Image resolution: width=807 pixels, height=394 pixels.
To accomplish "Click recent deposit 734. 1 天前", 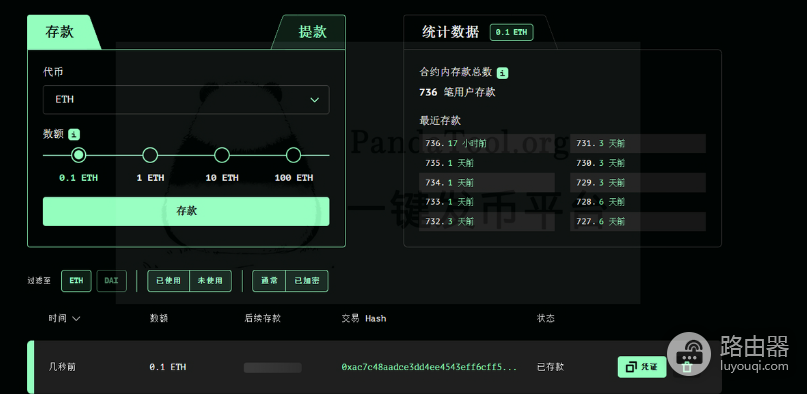I will [x=487, y=183].
